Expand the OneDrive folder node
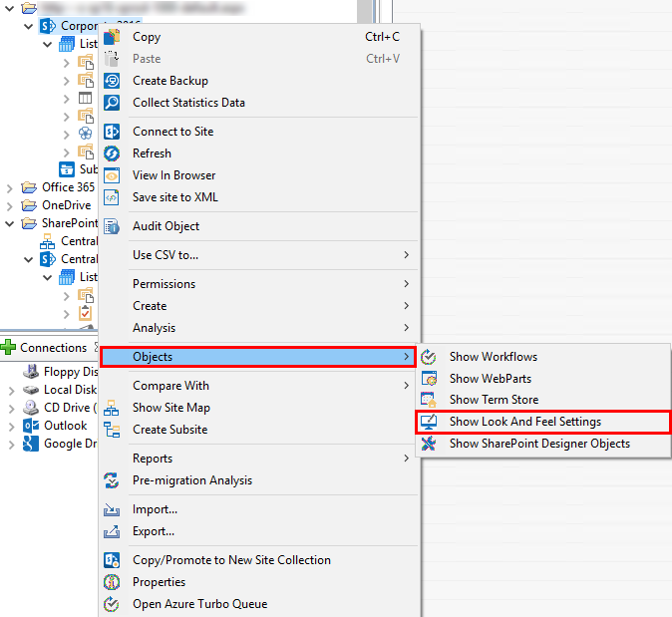The width and height of the screenshot is (672, 617). point(10,206)
